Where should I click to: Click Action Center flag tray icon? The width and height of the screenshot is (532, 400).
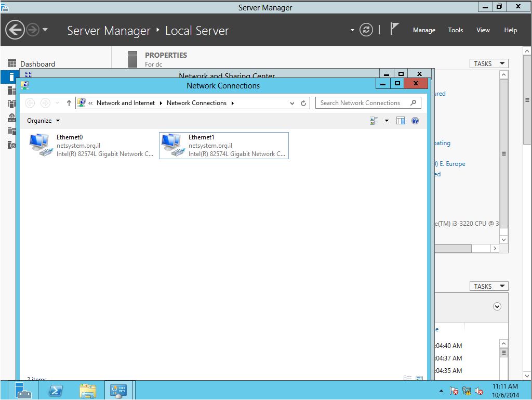tap(454, 391)
